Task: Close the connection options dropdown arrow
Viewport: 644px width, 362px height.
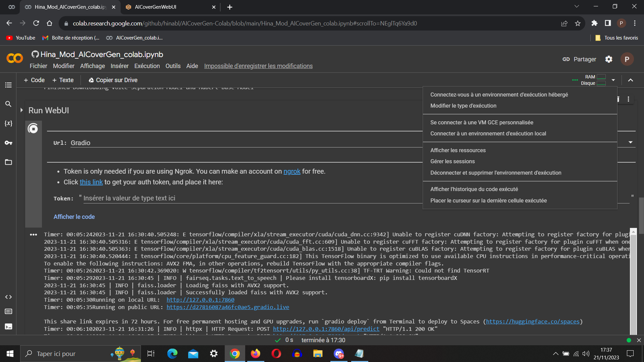Action: 613,80
